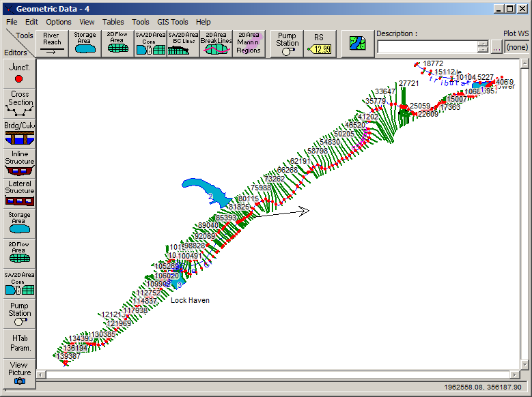Select the SA/2D Area Conn tool in top toolbar
The image size is (532, 397).
pyautogui.click(x=150, y=44)
